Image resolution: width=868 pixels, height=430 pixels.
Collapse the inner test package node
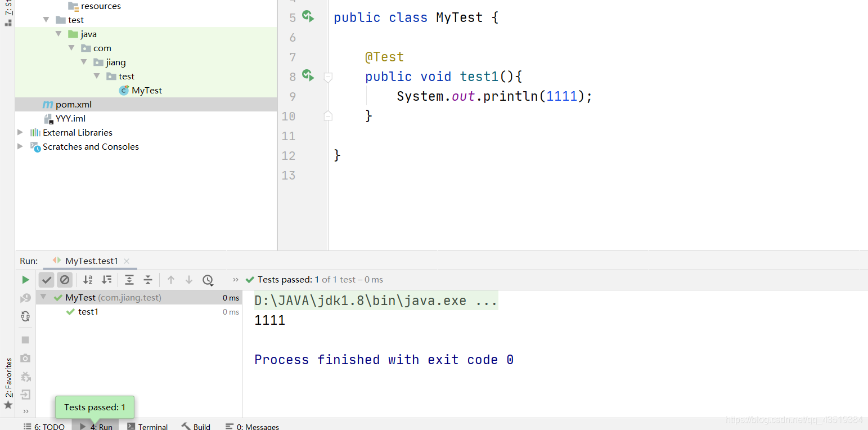pos(96,76)
